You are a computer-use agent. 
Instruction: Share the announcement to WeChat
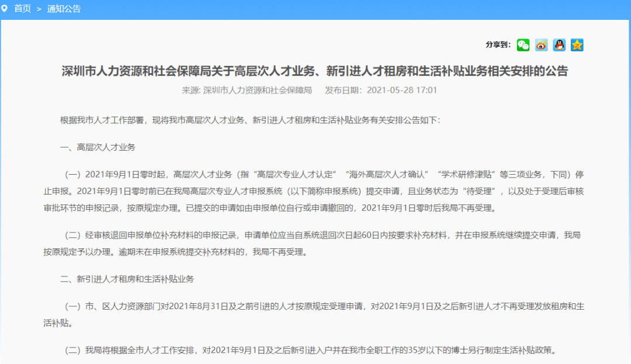pos(523,45)
